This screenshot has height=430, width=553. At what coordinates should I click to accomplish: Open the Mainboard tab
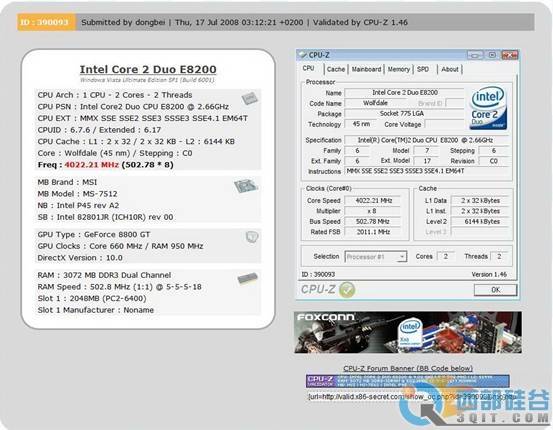[x=366, y=69]
